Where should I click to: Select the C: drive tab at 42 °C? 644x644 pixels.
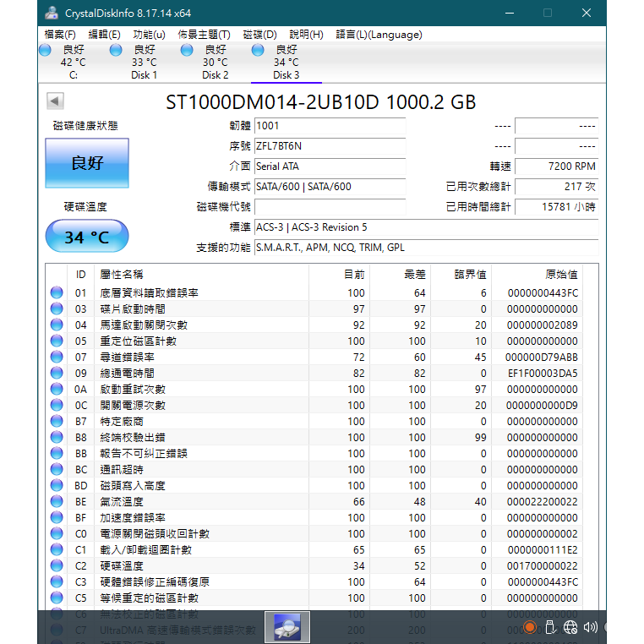(x=74, y=62)
